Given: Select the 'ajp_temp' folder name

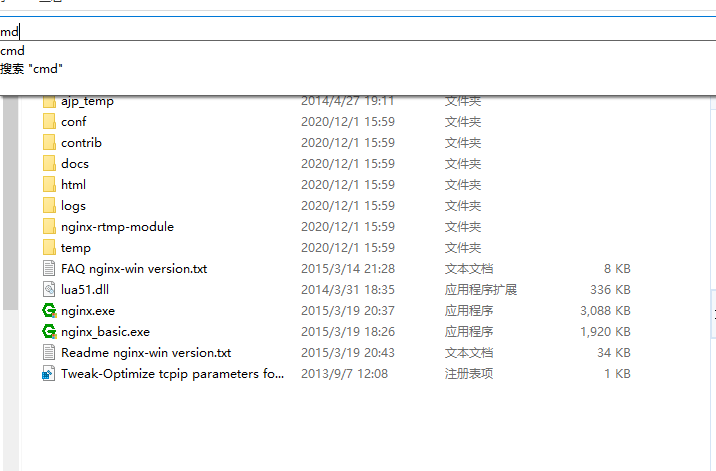Looking at the screenshot, I should point(87,101).
